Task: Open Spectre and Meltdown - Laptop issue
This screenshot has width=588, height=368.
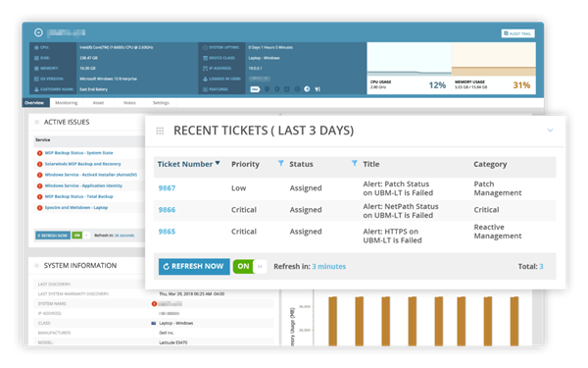Action: point(76,208)
